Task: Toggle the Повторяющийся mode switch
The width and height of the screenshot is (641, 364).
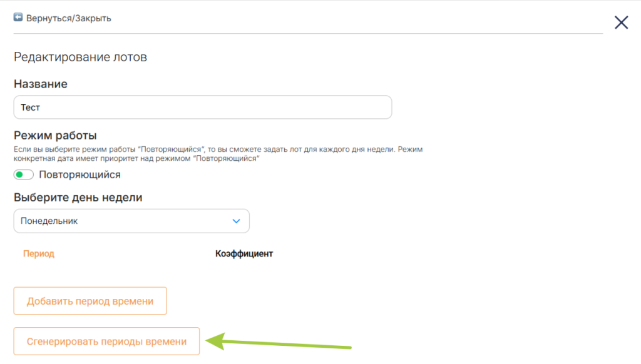Action: tap(24, 174)
